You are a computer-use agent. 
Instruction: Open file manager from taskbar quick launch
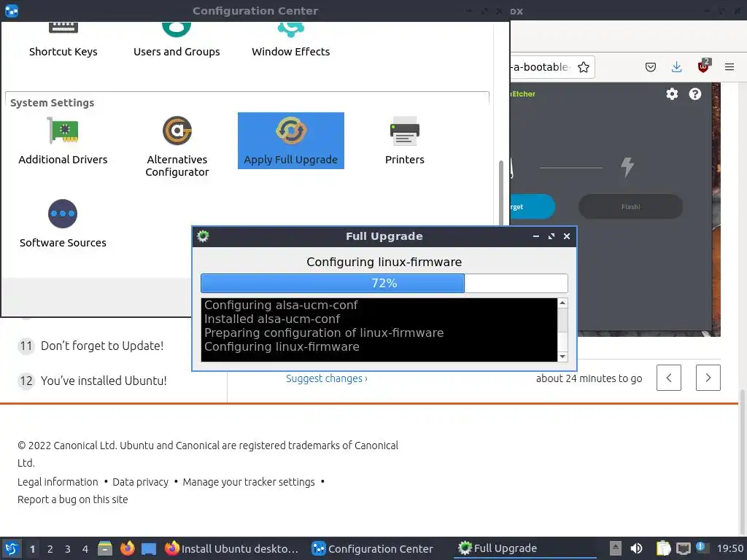click(105, 548)
